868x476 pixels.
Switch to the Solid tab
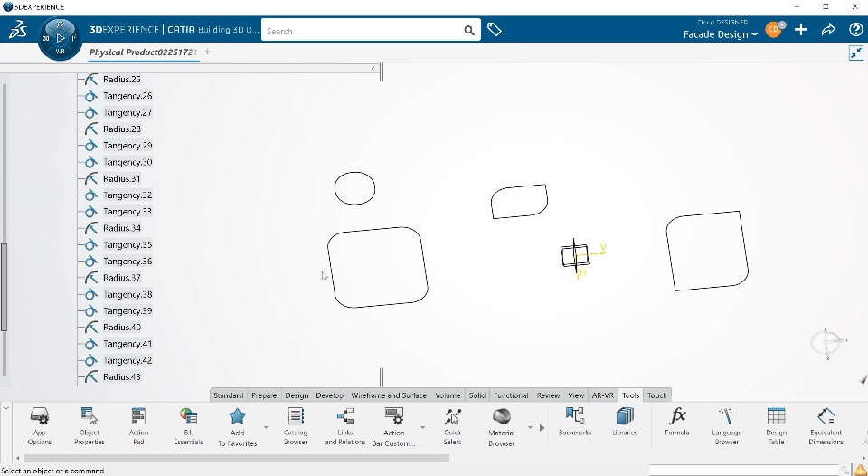coord(476,395)
